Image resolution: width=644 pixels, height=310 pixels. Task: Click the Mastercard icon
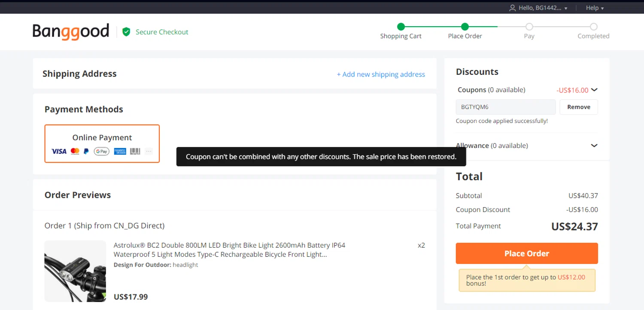point(75,151)
